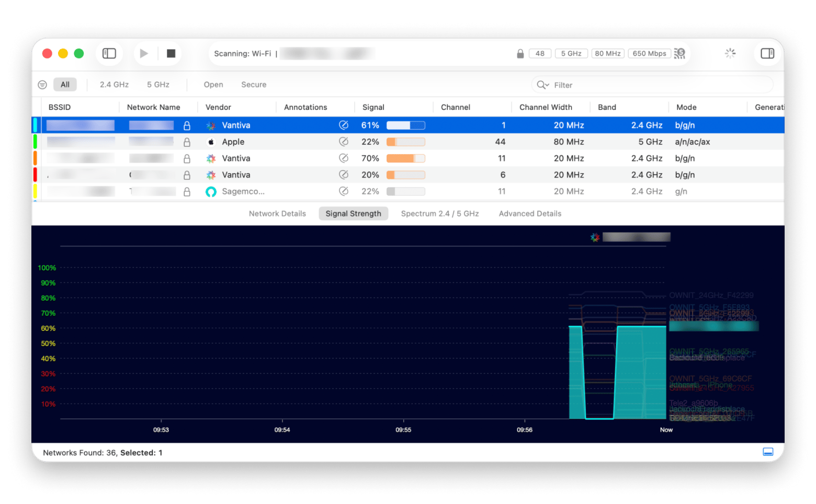Click into the Filter search field
The image size is (816, 504).
pos(652,85)
